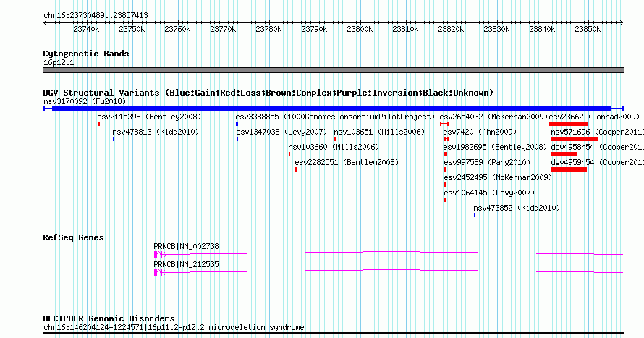Screen dimensions: 644x338
Task: Open esv23662 (Conrad2009) variant label
Action: point(594,117)
